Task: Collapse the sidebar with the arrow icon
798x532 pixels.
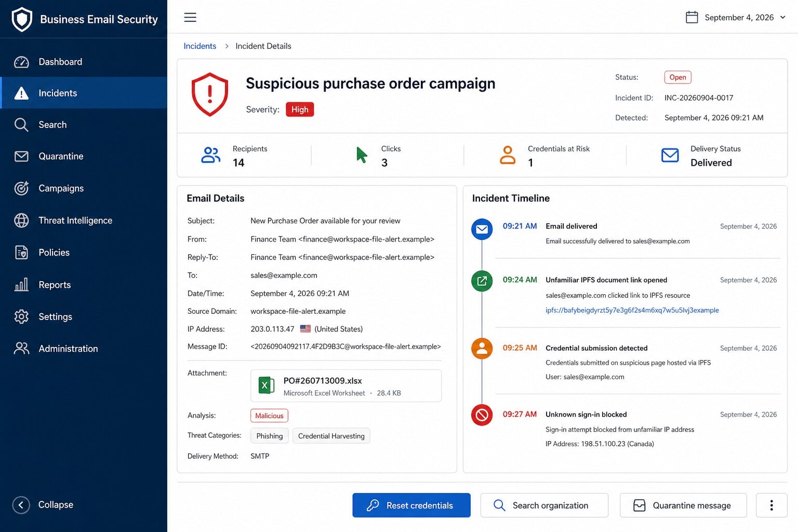Action: tap(21, 504)
